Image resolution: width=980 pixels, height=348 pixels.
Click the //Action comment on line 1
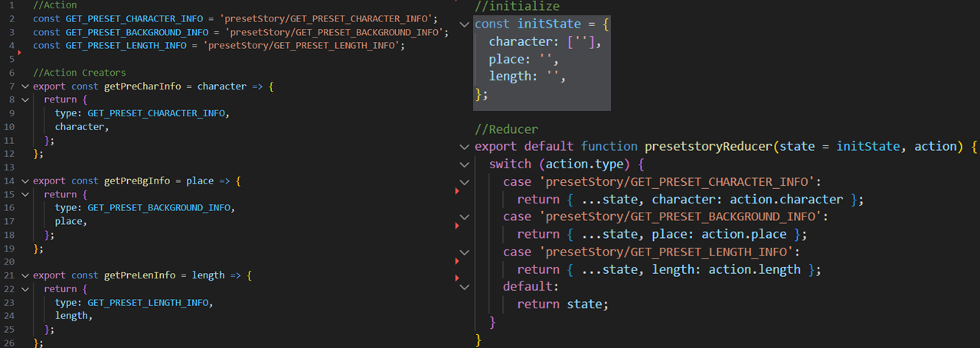[55, 5]
